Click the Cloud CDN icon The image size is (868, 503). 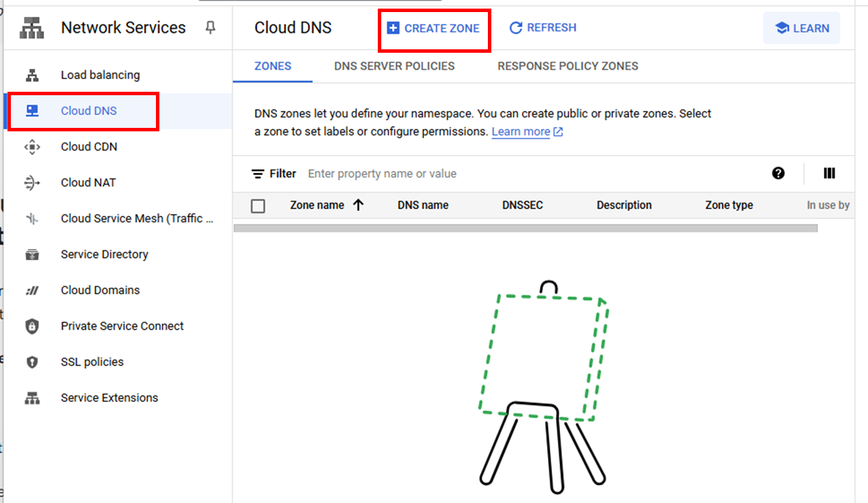[32, 147]
